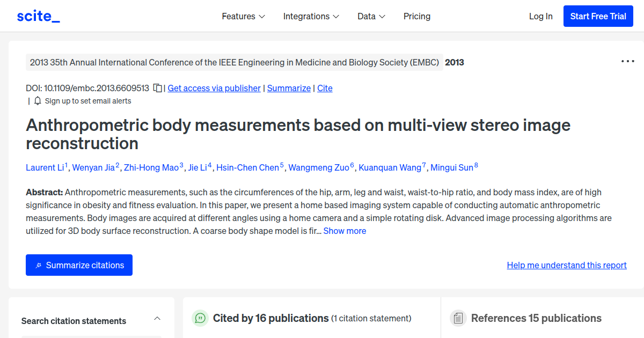Collapse the Search citation statements section
The width and height of the screenshot is (644, 338).
pos(157,318)
